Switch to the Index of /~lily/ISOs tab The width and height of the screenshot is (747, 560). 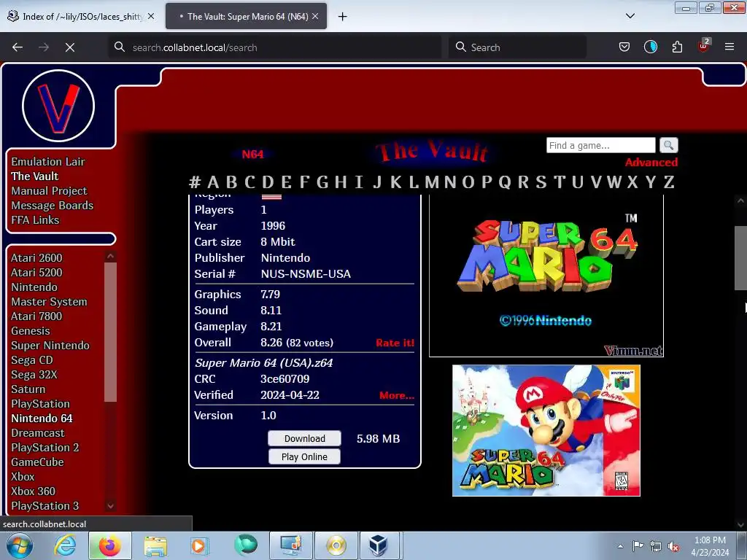click(81, 16)
